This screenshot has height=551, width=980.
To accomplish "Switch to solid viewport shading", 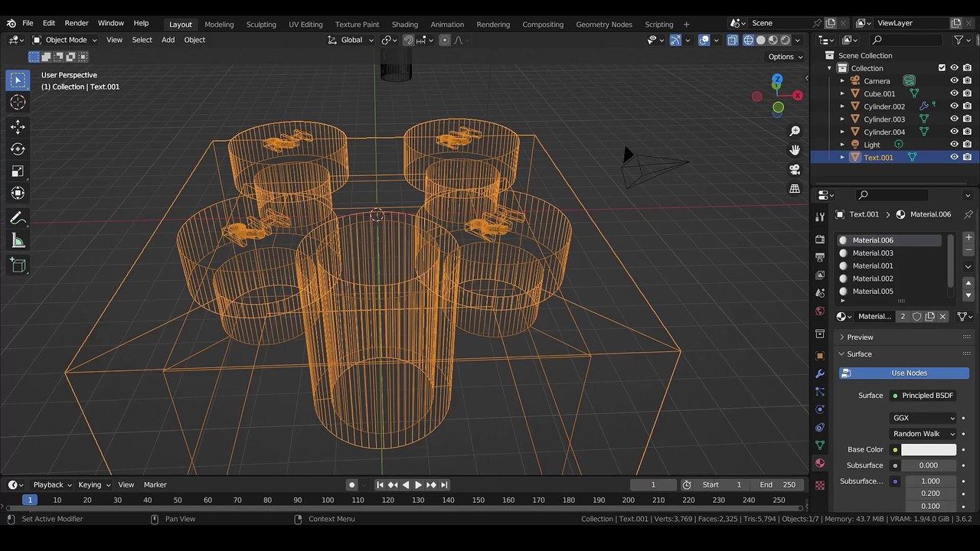I will click(761, 40).
